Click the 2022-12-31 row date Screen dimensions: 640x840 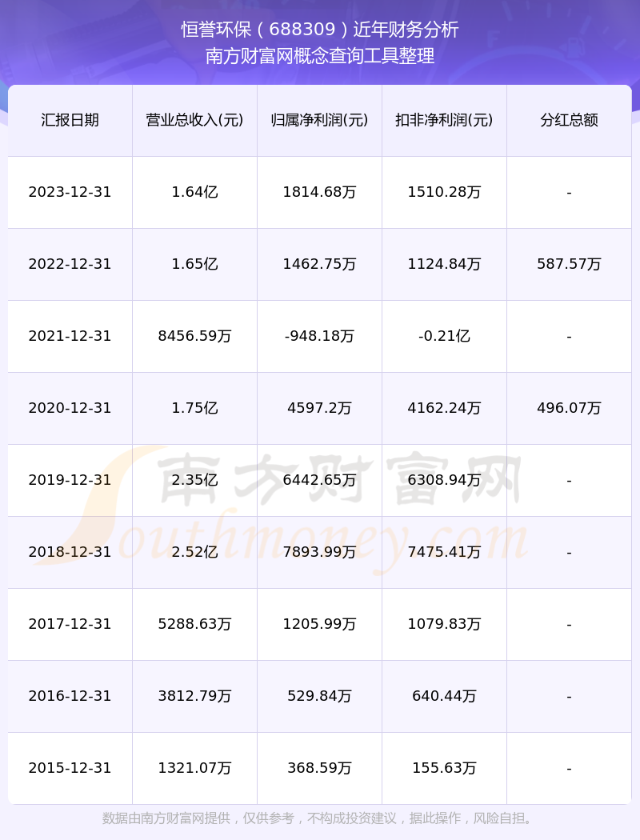(70, 263)
